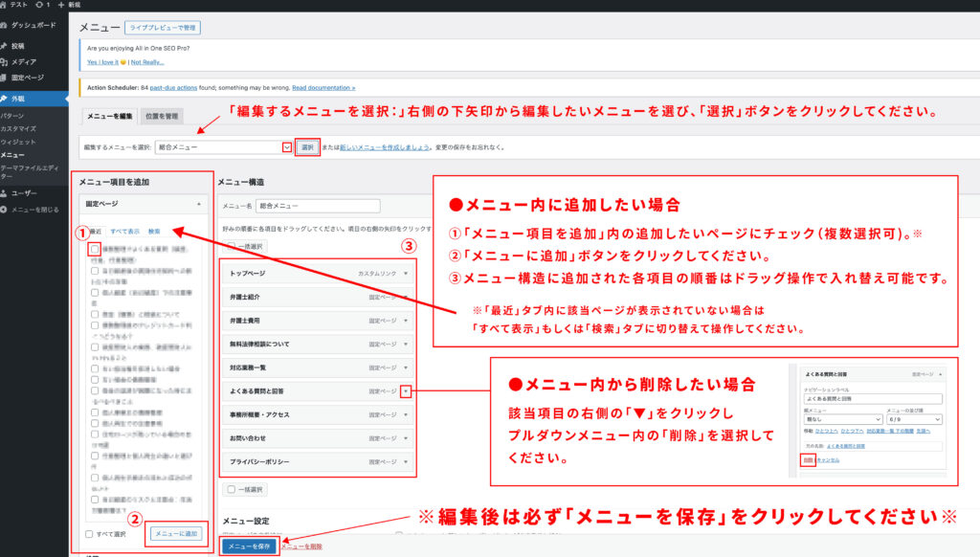Image resolution: width=980 pixels, height=557 pixels.
Task: Select the すべて表示 tab
Action: coord(125,232)
